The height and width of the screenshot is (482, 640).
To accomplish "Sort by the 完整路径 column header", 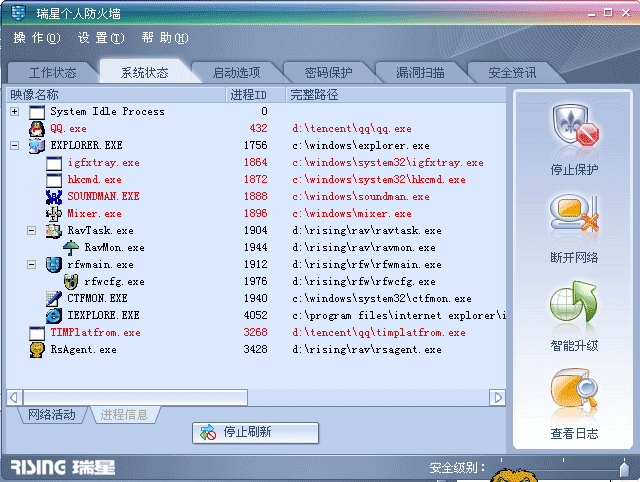I will click(x=396, y=95).
